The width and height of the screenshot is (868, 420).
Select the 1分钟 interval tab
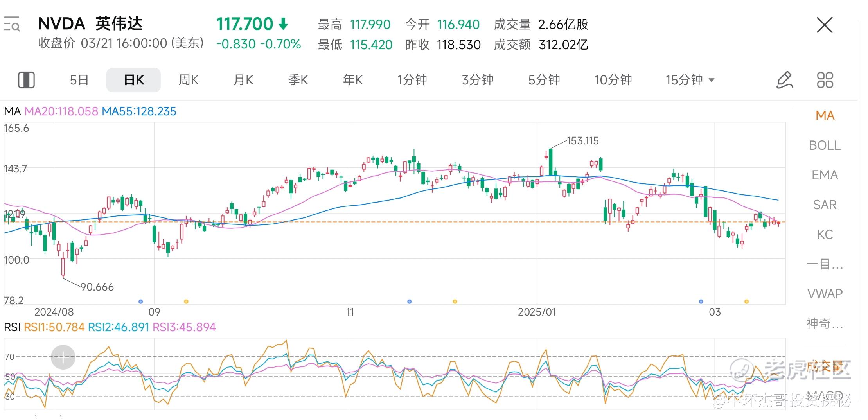(x=412, y=80)
